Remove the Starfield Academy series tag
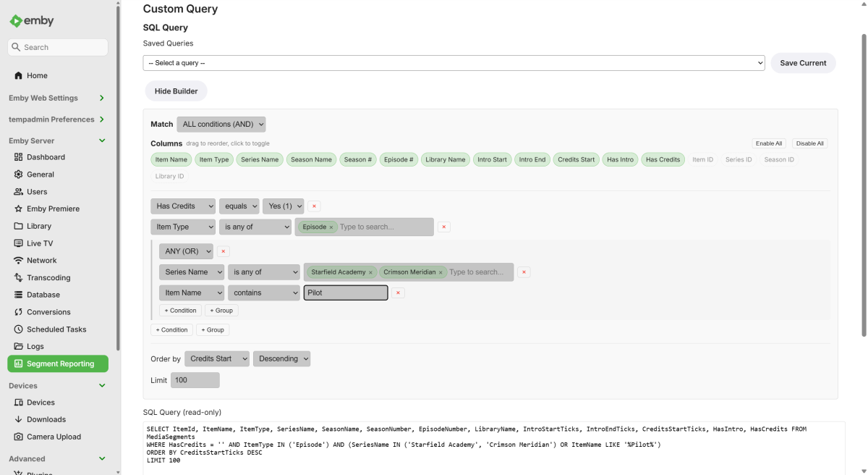The width and height of the screenshot is (868, 475). coord(370,272)
